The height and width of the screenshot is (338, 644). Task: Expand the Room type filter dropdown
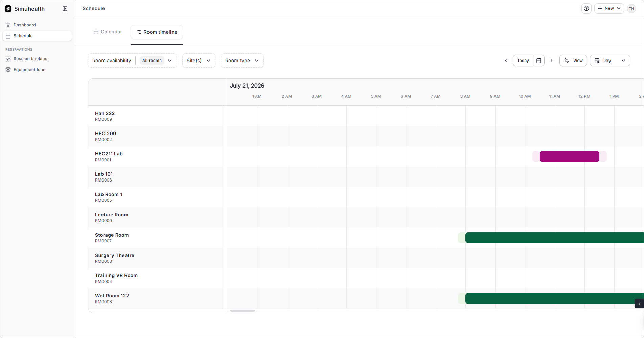[242, 61]
